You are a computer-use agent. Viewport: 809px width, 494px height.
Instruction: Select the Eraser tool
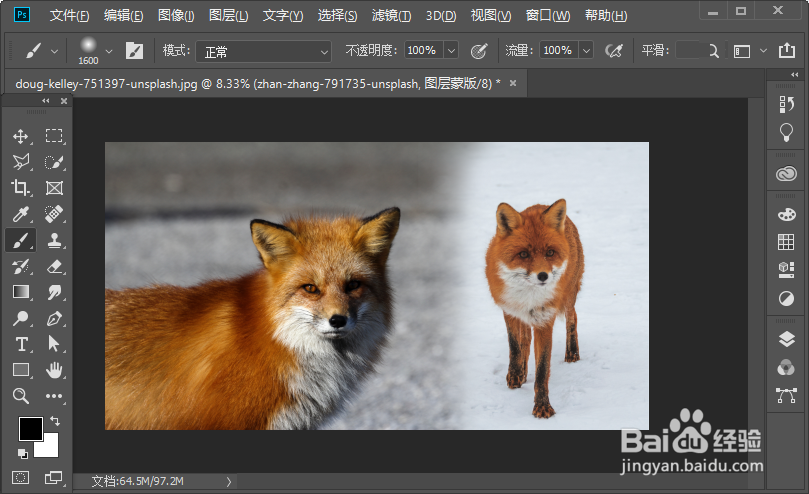point(54,266)
